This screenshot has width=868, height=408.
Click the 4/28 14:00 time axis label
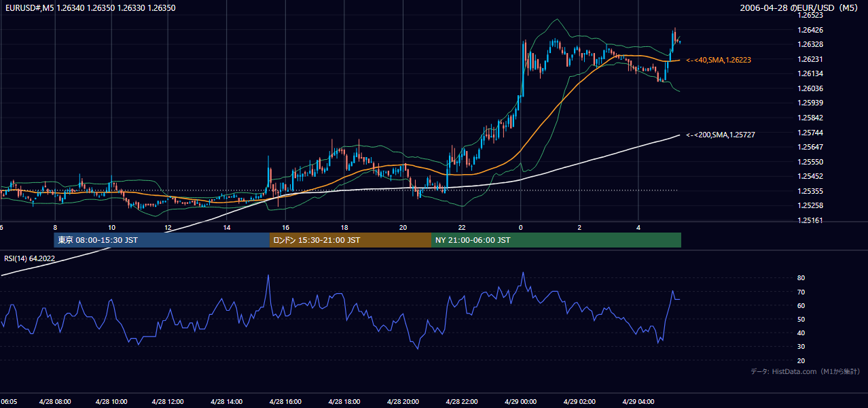pos(228,402)
